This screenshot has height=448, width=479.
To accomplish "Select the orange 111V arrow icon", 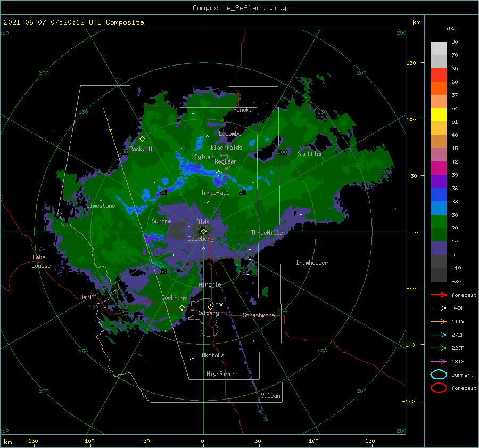I will point(439,321).
